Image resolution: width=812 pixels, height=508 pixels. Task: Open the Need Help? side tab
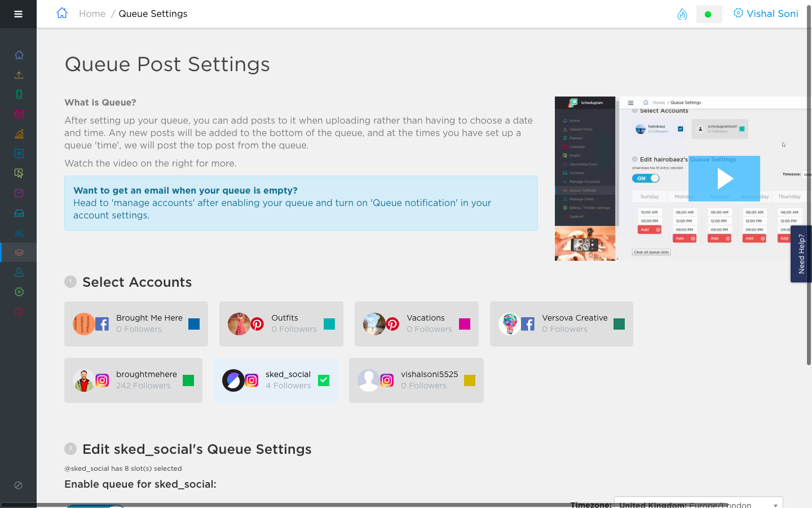tap(801, 254)
